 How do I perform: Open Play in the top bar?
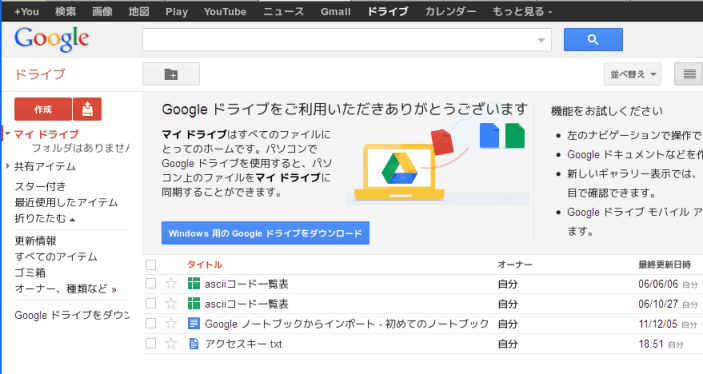177,12
